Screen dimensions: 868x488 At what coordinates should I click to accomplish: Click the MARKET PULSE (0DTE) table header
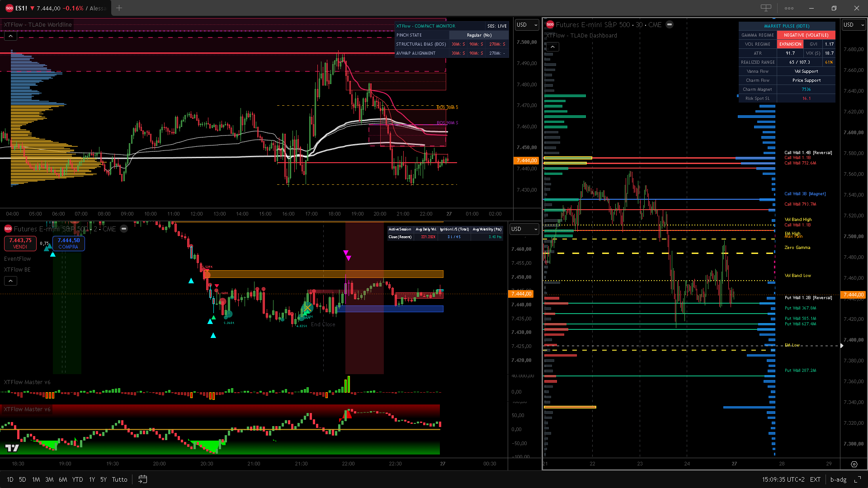787,26
